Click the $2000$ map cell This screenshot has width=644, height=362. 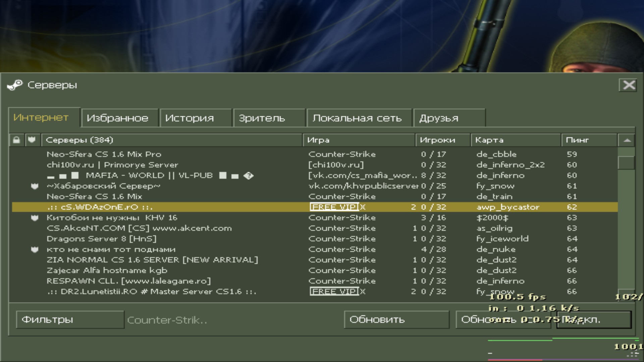(x=492, y=218)
